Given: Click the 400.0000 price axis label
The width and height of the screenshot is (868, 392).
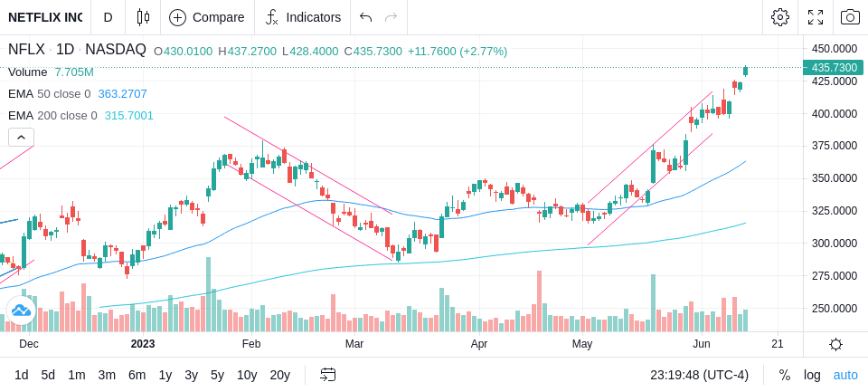Looking at the screenshot, I should tap(835, 114).
